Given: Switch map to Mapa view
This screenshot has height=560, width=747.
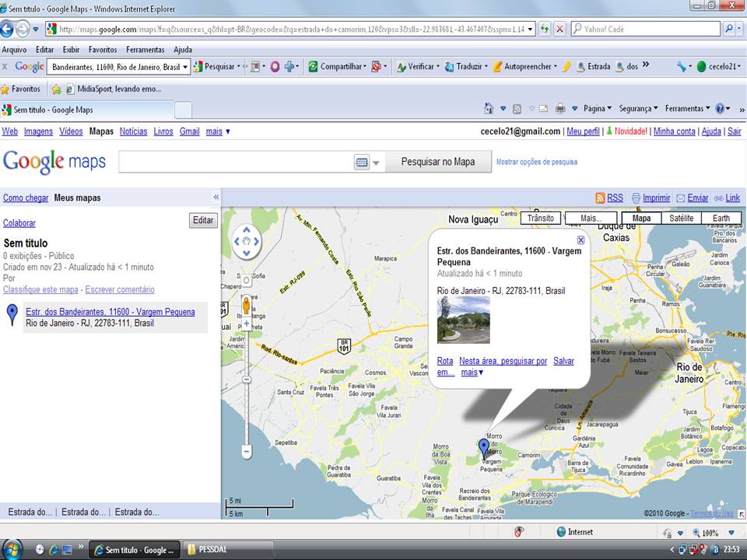Looking at the screenshot, I should click(x=641, y=218).
